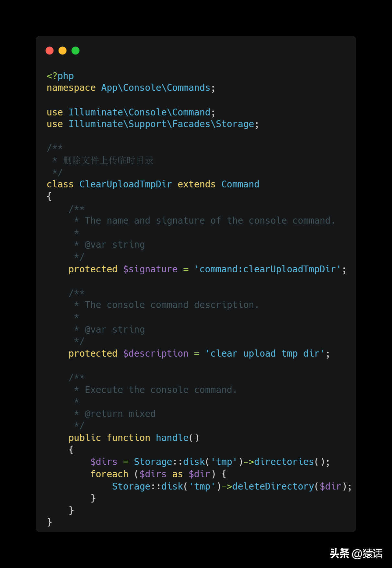Click the opening php tag
This screenshot has height=568, width=392.
(60, 76)
